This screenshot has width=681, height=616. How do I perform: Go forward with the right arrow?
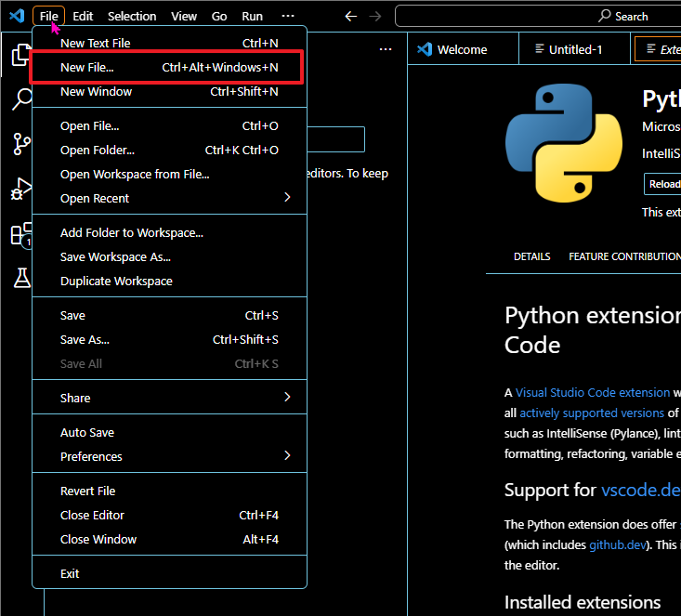375,17
